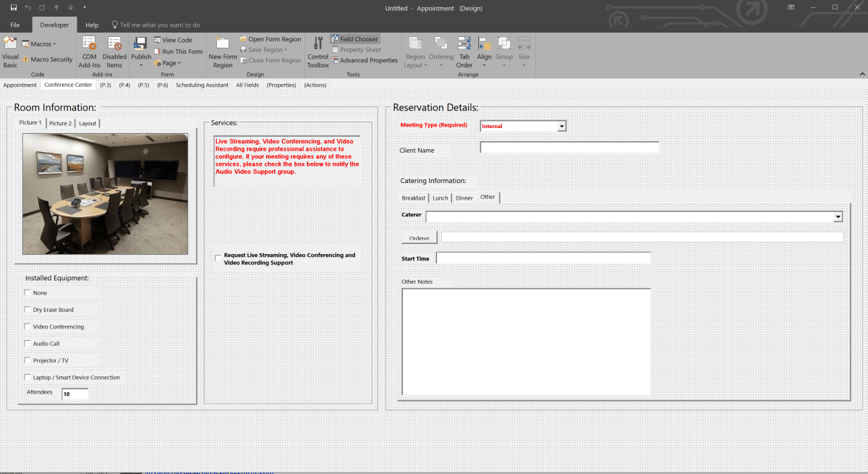Image resolution: width=868 pixels, height=474 pixels.
Task: Click the Orderer button
Action: [x=420, y=238]
